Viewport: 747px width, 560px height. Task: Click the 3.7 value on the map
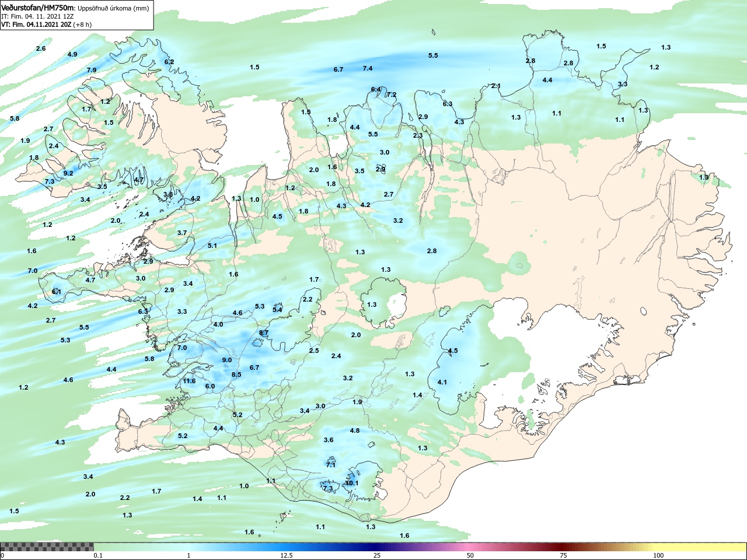coord(182,233)
